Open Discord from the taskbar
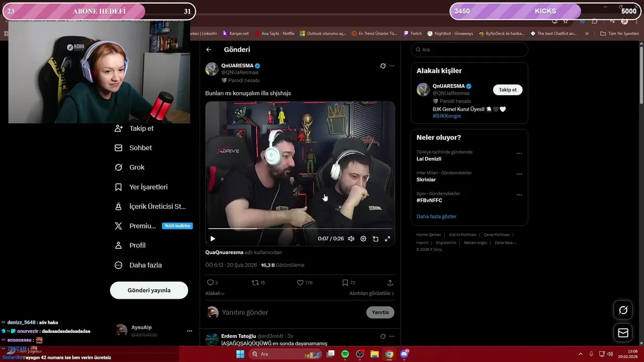The height and width of the screenshot is (362, 644). pyautogui.click(x=404, y=354)
